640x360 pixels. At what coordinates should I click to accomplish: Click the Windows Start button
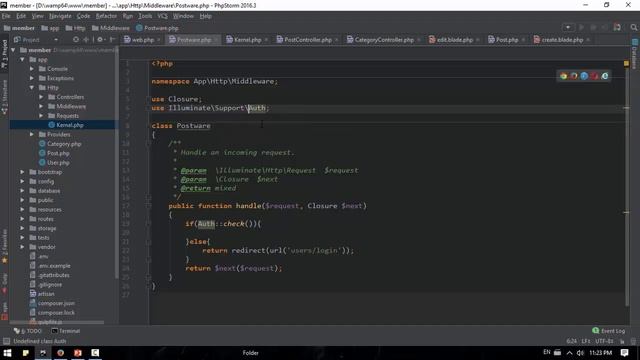(8, 353)
